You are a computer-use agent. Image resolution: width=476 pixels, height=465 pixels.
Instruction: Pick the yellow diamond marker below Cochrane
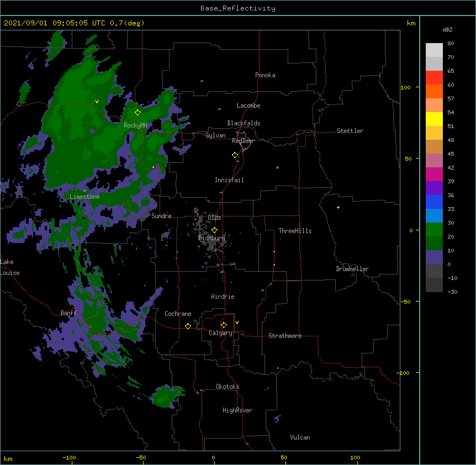pos(188,326)
